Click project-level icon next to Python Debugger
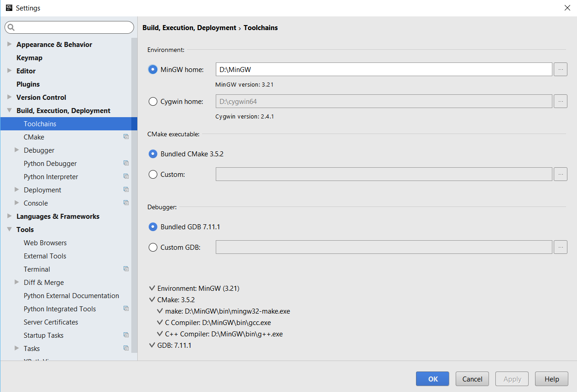The image size is (577, 392). [126, 163]
